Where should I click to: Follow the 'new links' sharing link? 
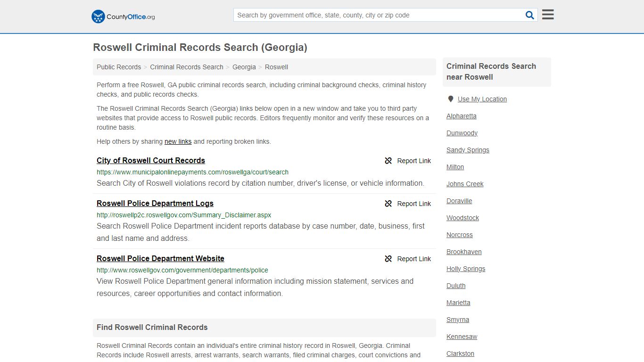[x=178, y=141]
